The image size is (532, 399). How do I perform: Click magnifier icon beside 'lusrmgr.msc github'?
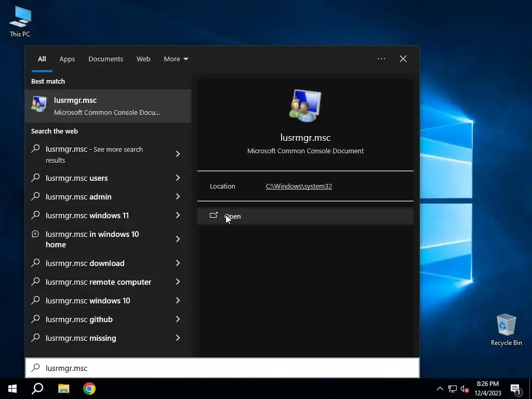[x=35, y=319]
